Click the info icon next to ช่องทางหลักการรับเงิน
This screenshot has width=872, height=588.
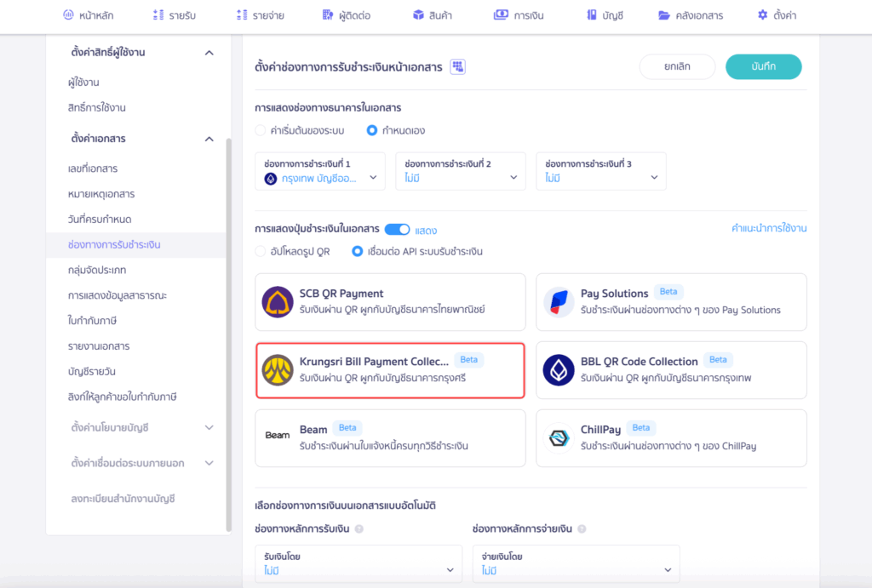click(x=359, y=529)
